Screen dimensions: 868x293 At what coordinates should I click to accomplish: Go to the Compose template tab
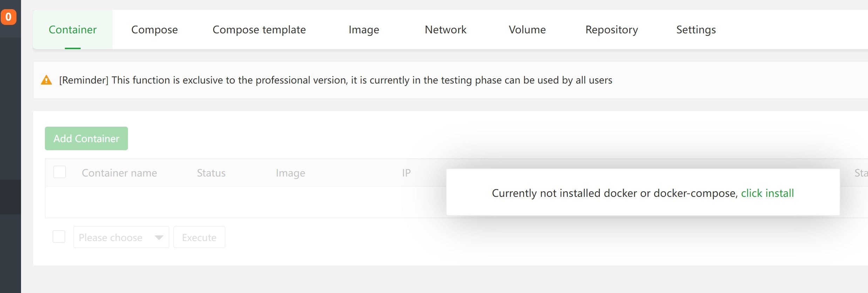(x=259, y=30)
